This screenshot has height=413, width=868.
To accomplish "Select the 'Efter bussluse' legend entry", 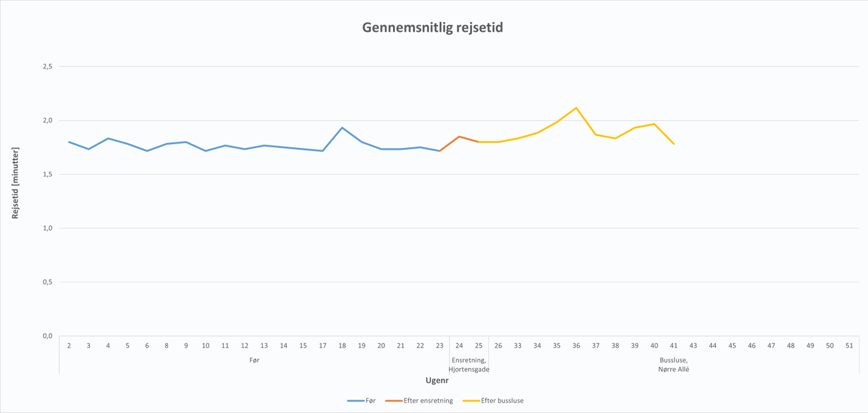I will (502, 401).
